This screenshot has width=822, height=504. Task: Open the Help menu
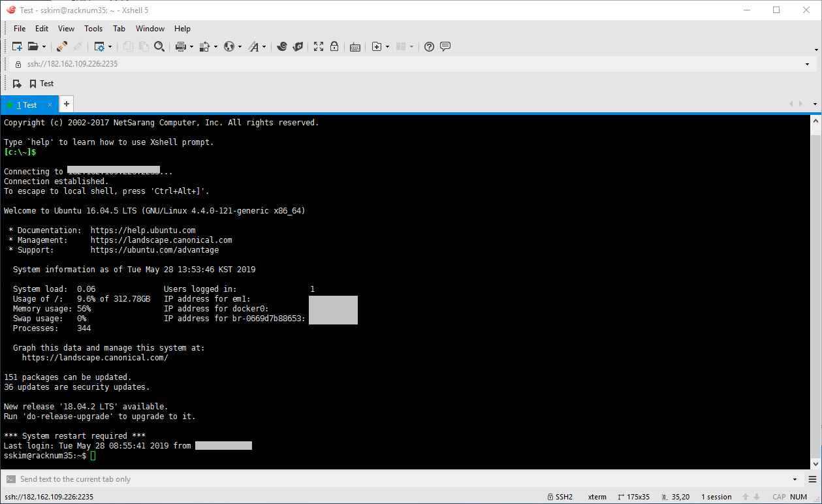click(x=183, y=29)
